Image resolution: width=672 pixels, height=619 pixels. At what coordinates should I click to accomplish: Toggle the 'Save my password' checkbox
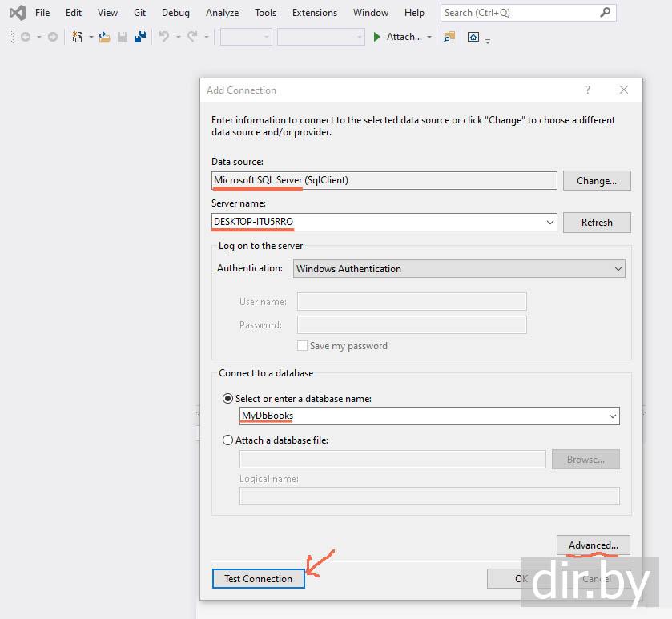point(302,346)
